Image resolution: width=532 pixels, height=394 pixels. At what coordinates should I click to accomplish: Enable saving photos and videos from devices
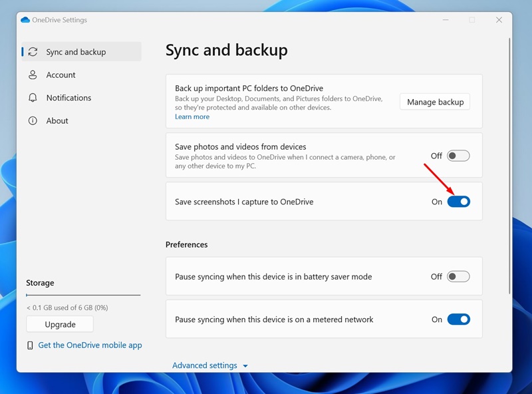tap(457, 155)
